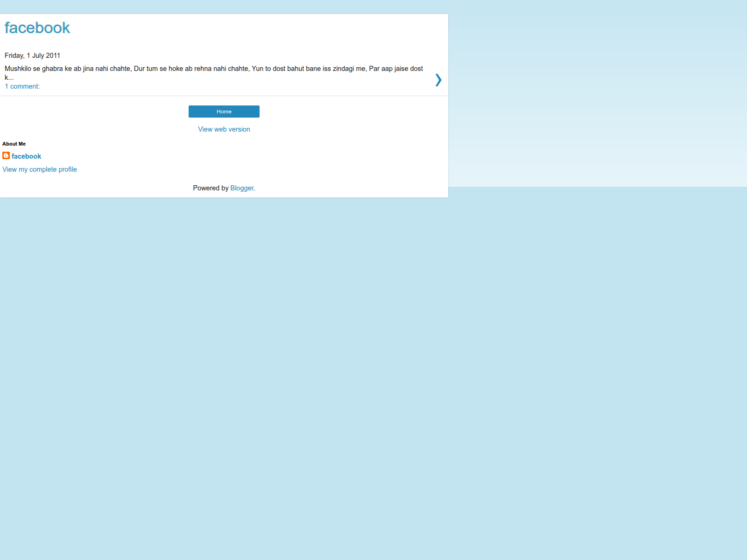The width and height of the screenshot is (747, 560).
Task: Select the date 'Friday, 1 July 2011'
Action: pyautogui.click(x=33, y=56)
